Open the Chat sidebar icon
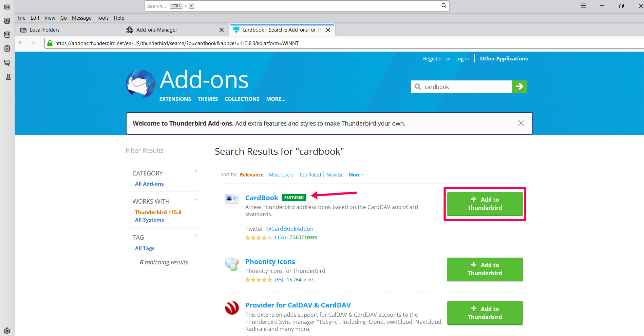The height and width of the screenshot is (336, 644). 7,62
